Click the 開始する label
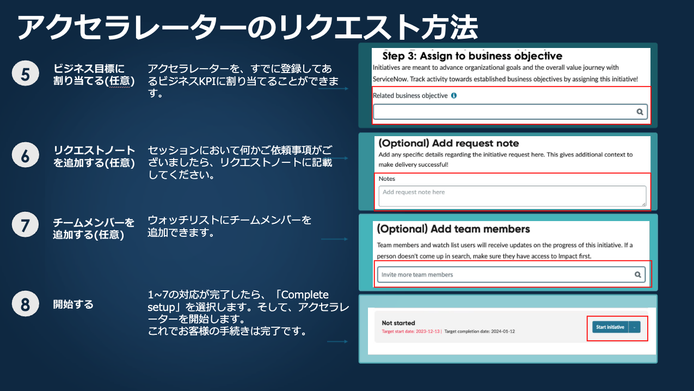Viewport: 694px width, 391px height. tap(73, 304)
